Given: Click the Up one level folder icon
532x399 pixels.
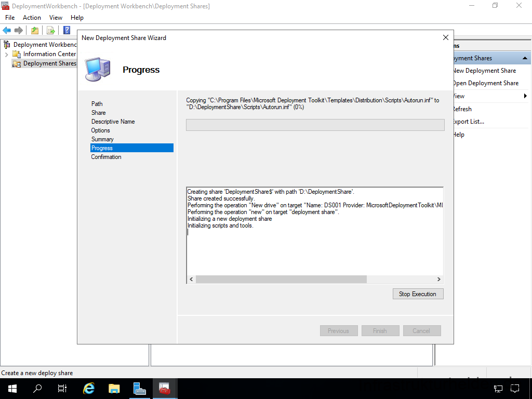Looking at the screenshot, I should (35, 30).
